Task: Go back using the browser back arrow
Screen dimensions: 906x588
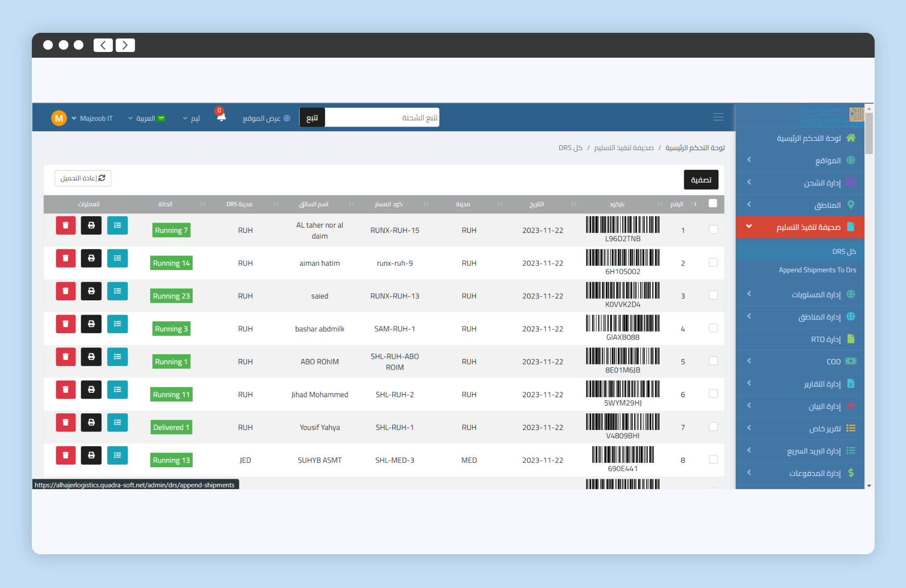Action: (x=103, y=45)
